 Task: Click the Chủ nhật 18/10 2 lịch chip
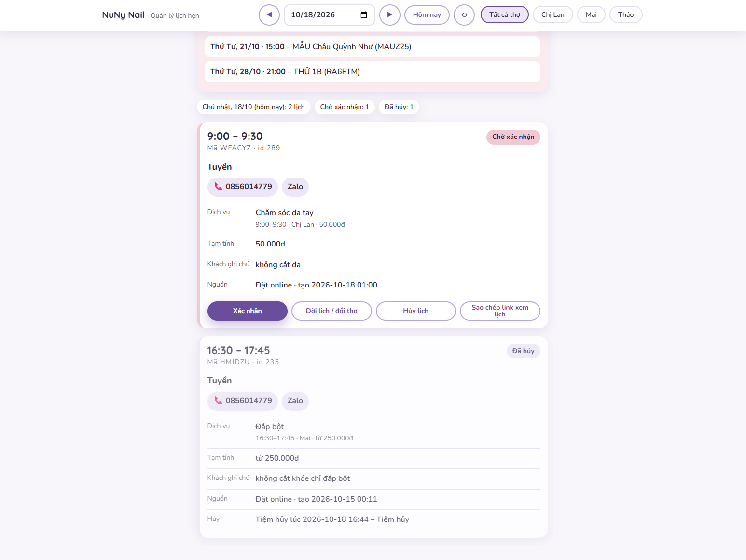click(254, 107)
